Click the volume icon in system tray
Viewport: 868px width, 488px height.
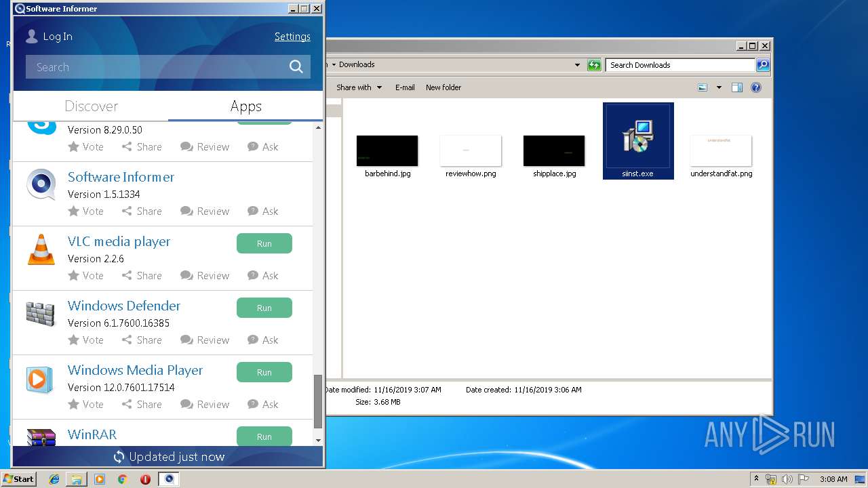787,479
